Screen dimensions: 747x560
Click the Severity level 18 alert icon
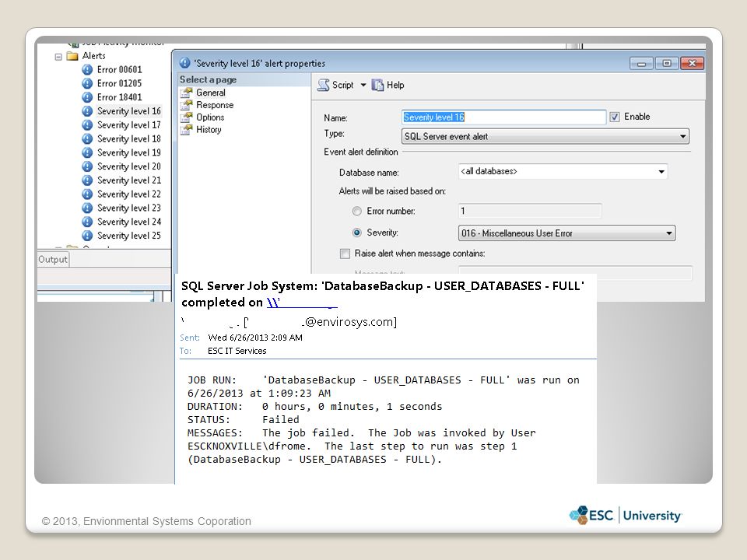(87, 138)
